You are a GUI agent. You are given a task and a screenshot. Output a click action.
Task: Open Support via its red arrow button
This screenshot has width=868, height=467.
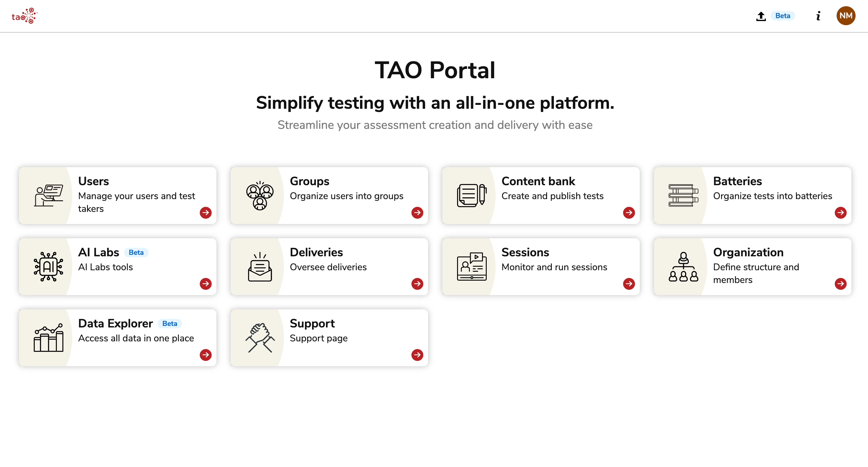coord(417,355)
